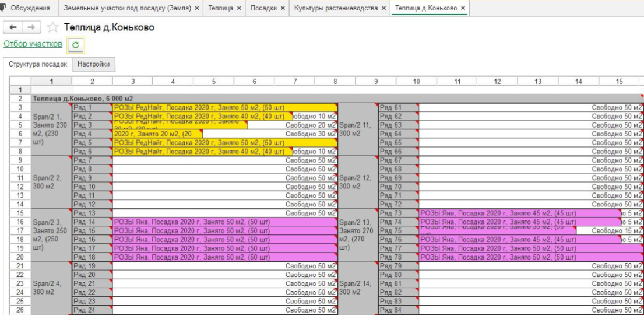Select pink РОЗЫ Яна planting in Ряд 18
Screen dimensions: 644x315
(x=224, y=257)
